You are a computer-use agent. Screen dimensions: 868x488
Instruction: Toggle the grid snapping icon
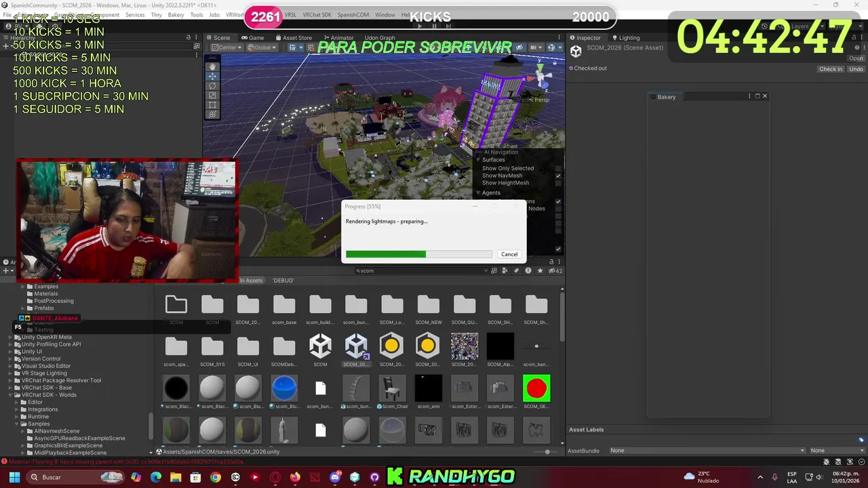(293, 47)
